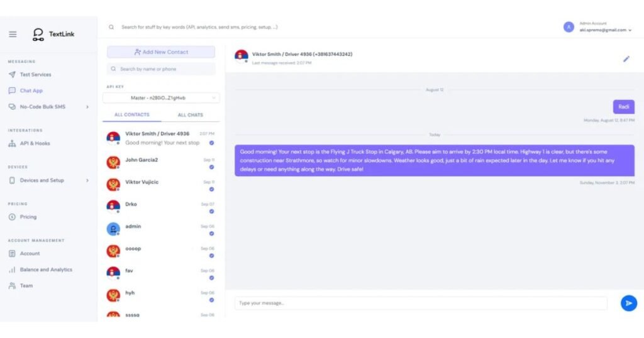Focus the global keyword search field
This screenshot has width=644, height=338.
(199, 27)
